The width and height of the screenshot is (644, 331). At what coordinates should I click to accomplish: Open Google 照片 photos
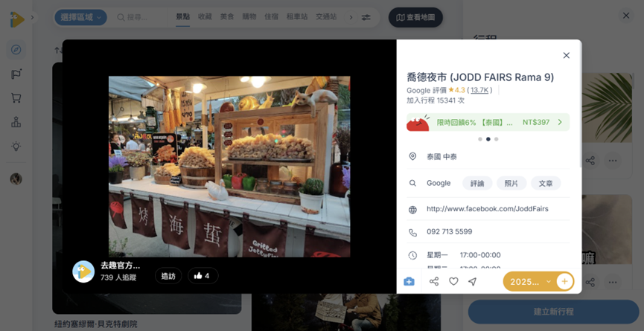511,183
